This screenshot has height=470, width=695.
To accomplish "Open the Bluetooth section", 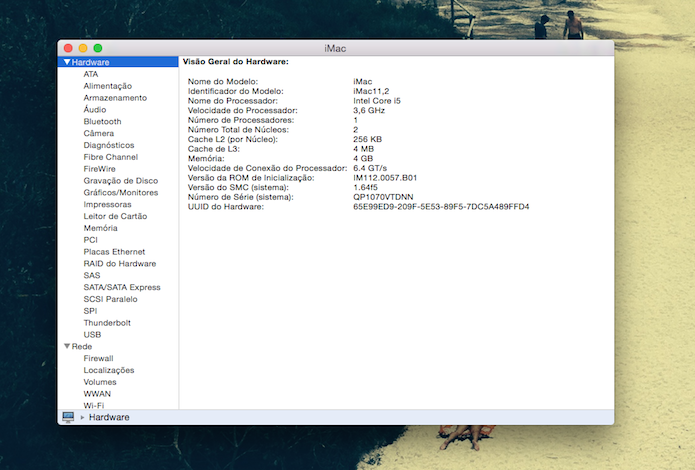I will [x=102, y=121].
